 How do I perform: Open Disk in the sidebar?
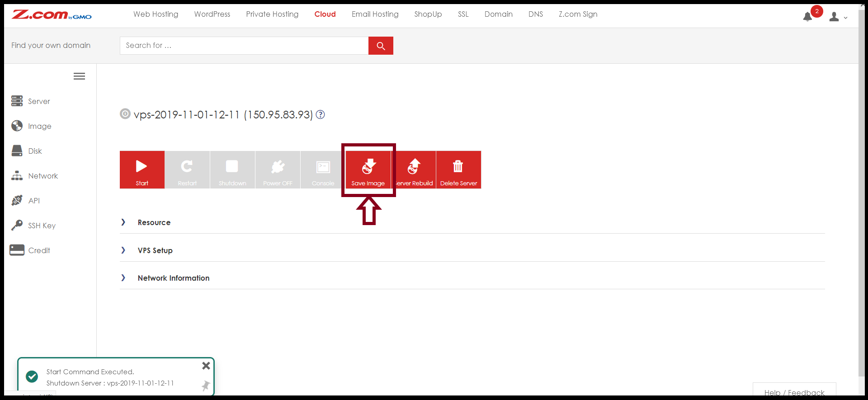27,151
